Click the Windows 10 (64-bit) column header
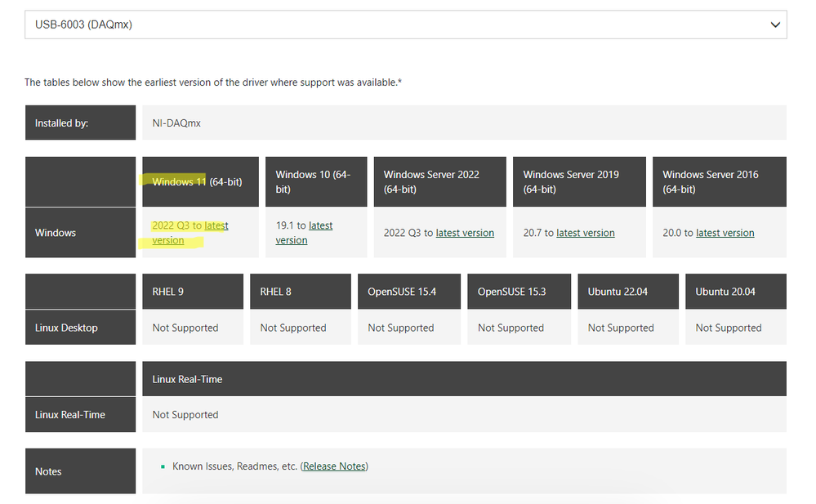Viewport: 816px width, 504px height. point(316,181)
